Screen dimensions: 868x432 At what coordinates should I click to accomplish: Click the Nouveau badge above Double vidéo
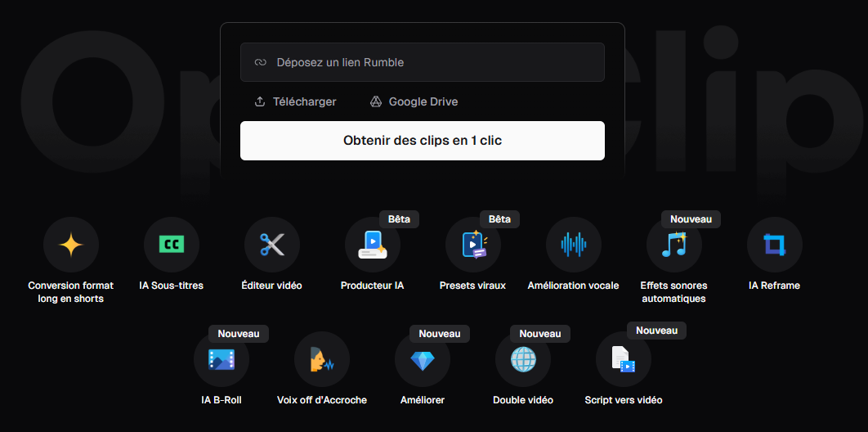(540, 334)
